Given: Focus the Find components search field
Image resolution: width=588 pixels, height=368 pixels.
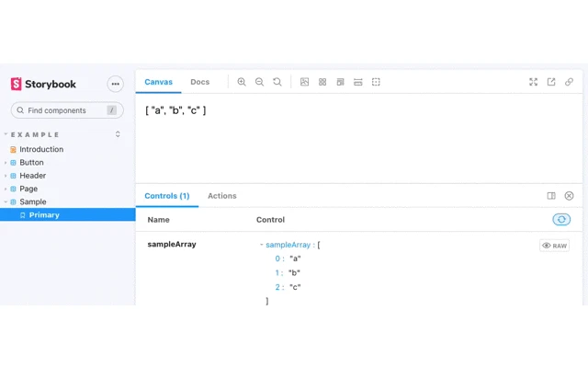Looking at the screenshot, I should pyautogui.click(x=67, y=110).
